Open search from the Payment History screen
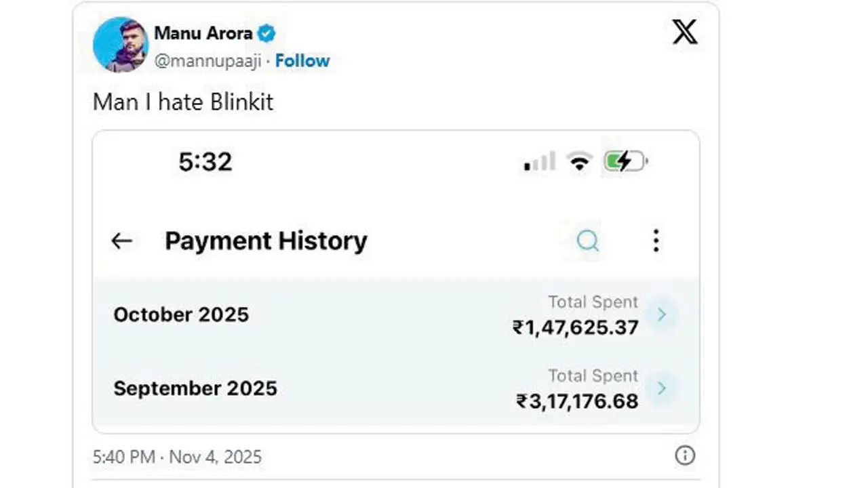868x488 pixels. click(587, 241)
